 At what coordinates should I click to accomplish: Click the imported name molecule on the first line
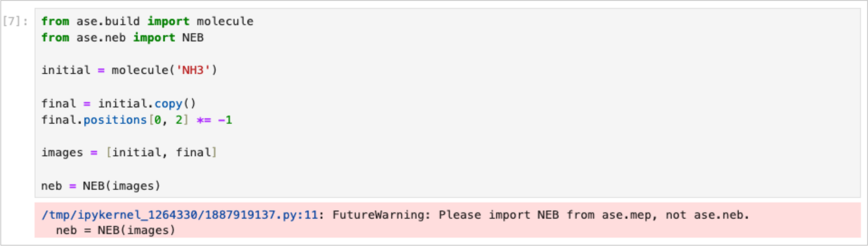pyautogui.click(x=225, y=22)
